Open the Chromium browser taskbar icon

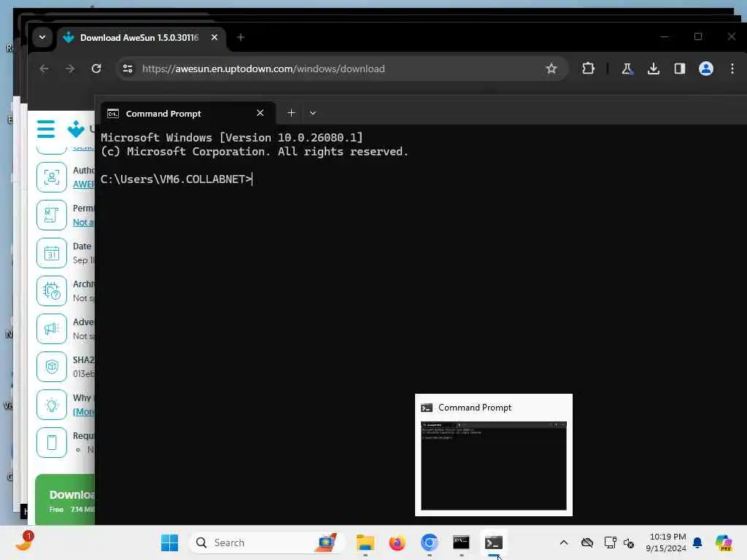click(x=429, y=542)
